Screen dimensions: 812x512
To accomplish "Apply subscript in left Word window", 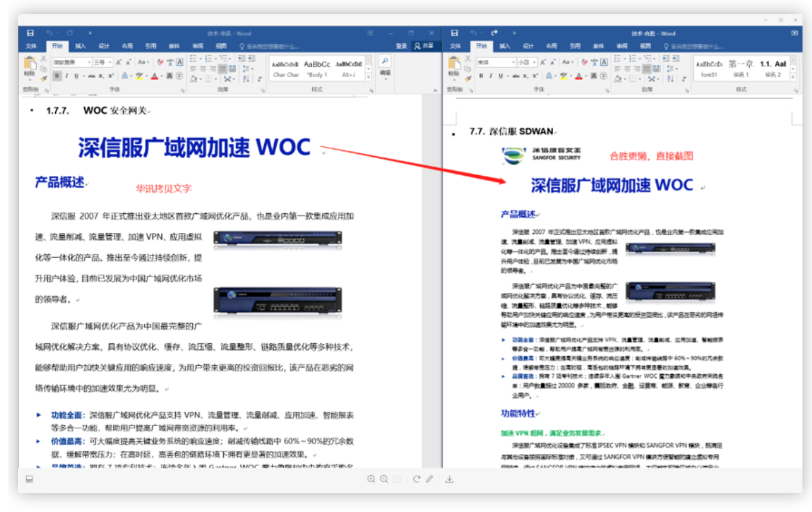I will pos(101,76).
